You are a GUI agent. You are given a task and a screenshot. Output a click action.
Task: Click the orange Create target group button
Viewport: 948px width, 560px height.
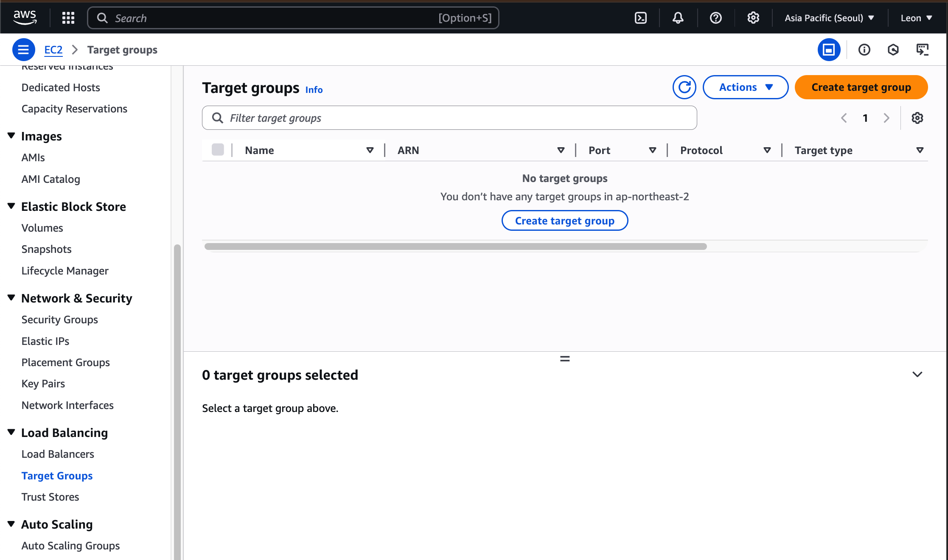861,87
